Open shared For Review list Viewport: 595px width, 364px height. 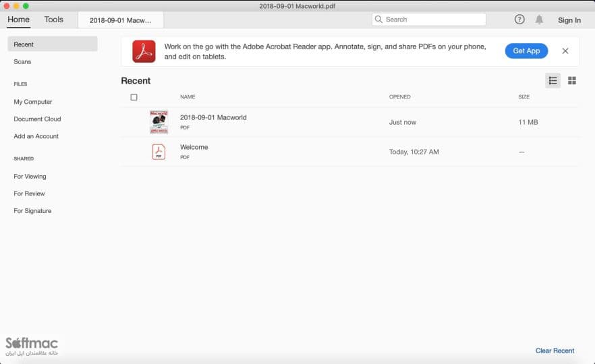click(29, 193)
